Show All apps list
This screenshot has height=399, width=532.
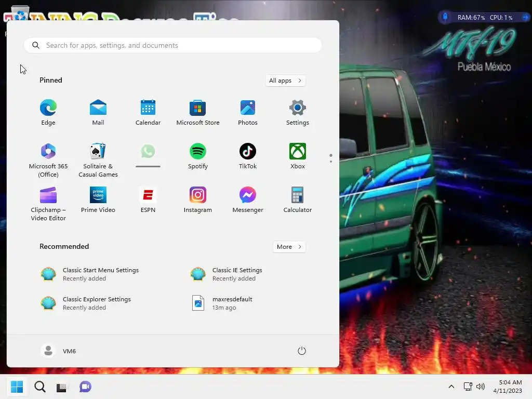[285, 81]
